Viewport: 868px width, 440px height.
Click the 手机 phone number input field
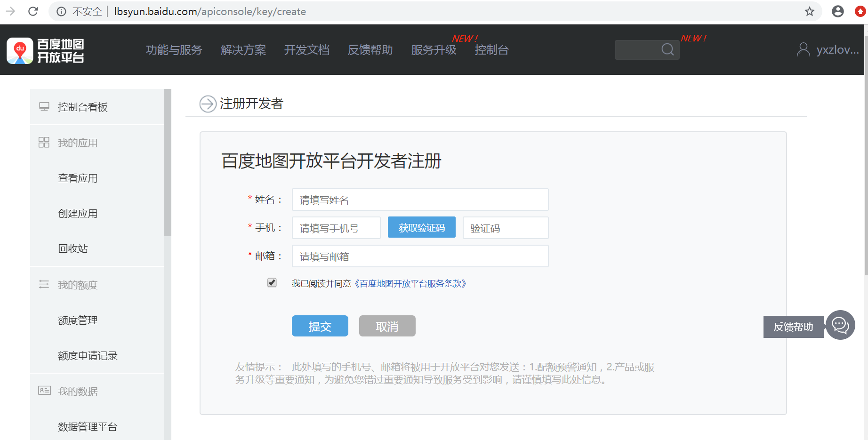pyautogui.click(x=336, y=228)
